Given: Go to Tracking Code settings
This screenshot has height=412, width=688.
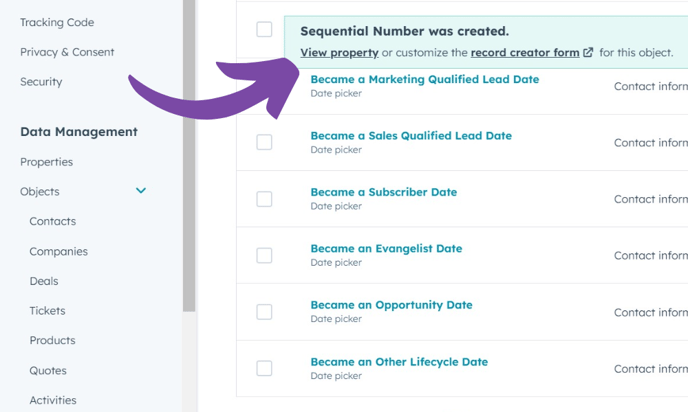Looking at the screenshot, I should pyautogui.click(x=57, y=22).
